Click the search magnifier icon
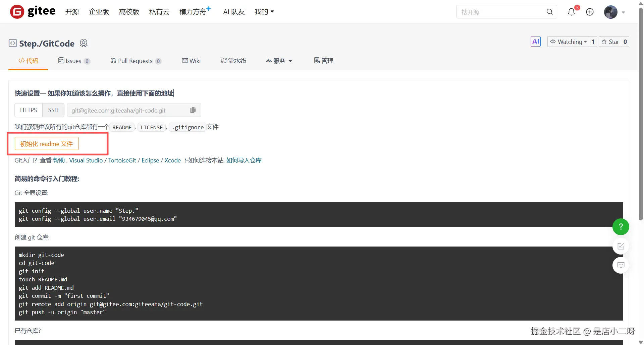The height and width of the screenshot is (345, 644). [549, 12]
